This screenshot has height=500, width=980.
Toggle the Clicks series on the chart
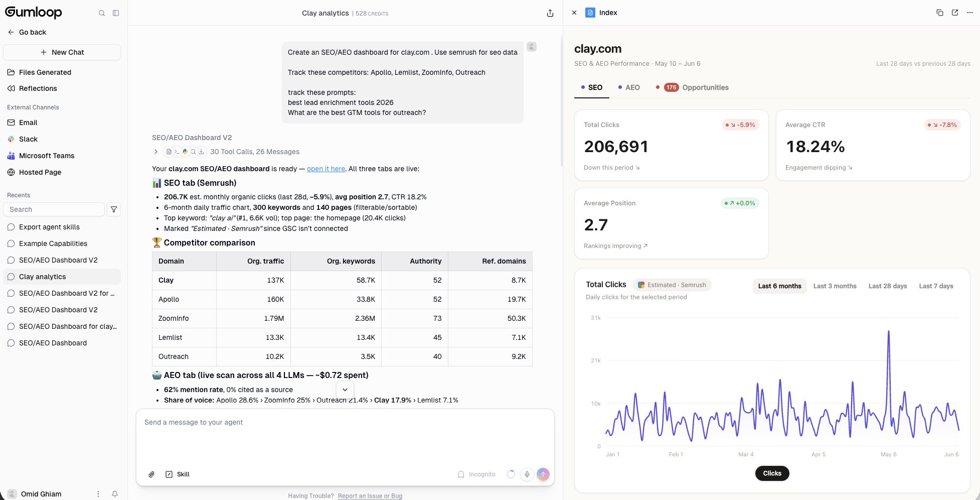coord(772,473)
